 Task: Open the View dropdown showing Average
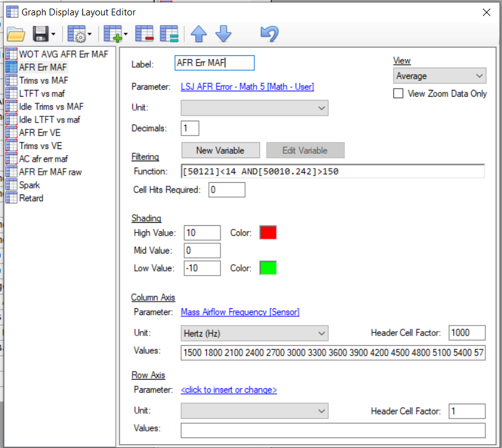[440, 76]
